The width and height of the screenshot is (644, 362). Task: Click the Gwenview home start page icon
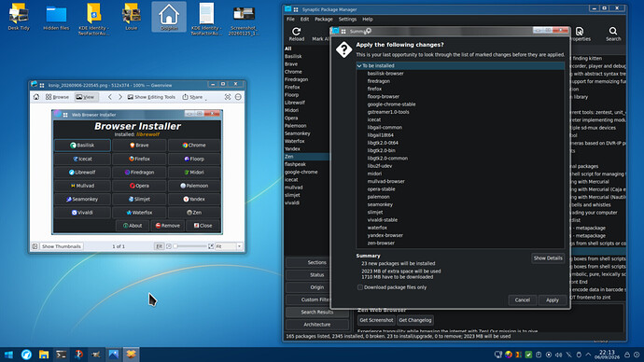tap(36, 97)
